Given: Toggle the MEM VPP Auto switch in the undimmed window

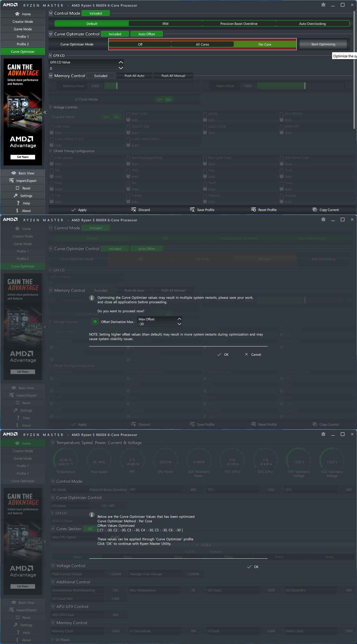Looking at the screenshot, I should [281, 129].
